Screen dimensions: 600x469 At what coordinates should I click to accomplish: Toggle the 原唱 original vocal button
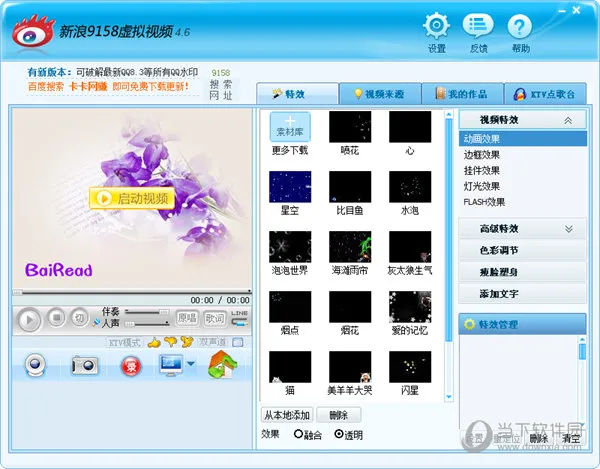point(187,318)
